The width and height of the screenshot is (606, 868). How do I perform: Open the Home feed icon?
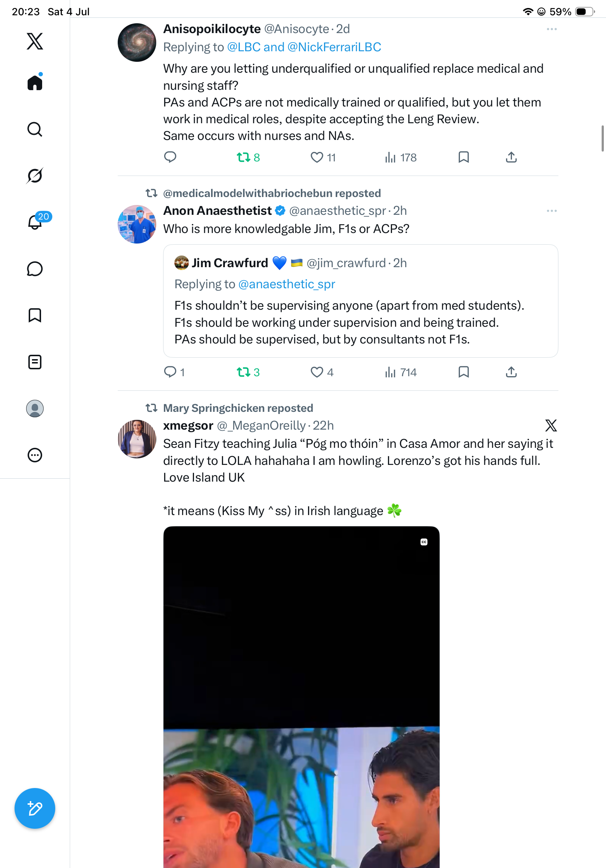(x=35, y=82)
